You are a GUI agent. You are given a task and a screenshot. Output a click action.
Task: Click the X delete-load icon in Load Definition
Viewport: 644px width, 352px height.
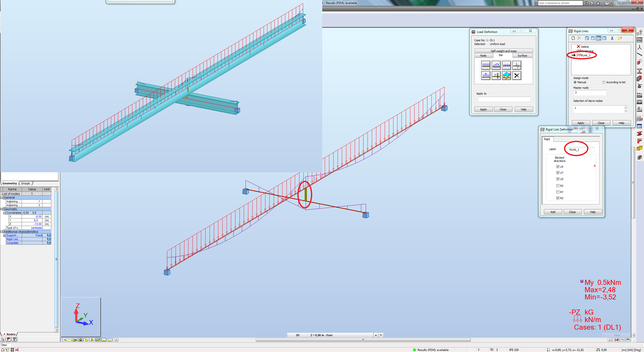pos(517,75)
